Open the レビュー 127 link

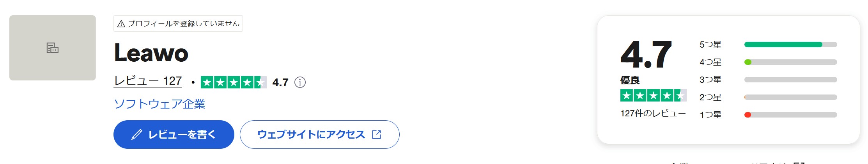148,81
